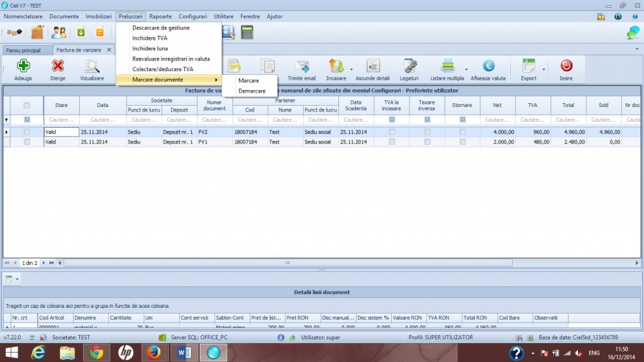Open the Prelucrari menu
This screenshot has height=362, width=644.
tap(131, 16)
